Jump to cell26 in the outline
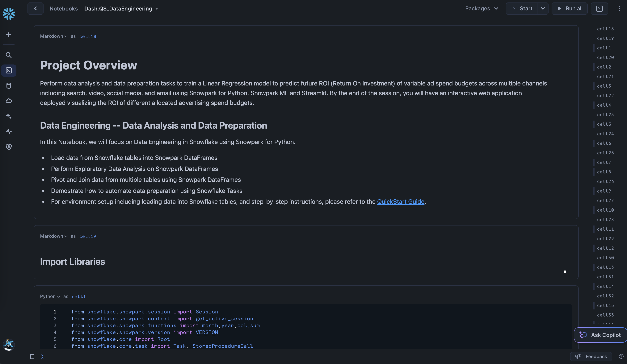This screenshot has height=364, width=627. (x=605, y=181)
